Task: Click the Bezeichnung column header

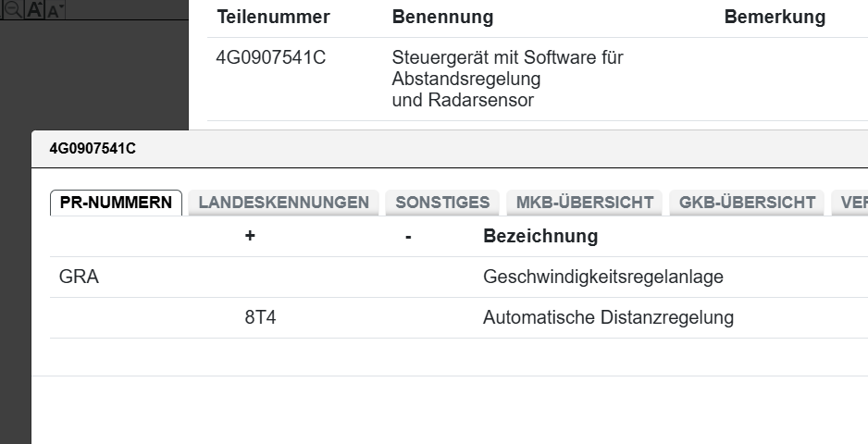Action: tap(540, 236)
